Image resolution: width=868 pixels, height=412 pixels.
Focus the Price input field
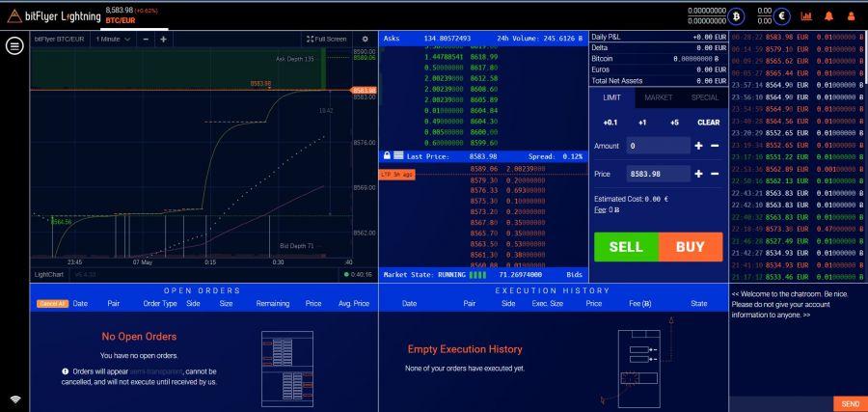658,174
